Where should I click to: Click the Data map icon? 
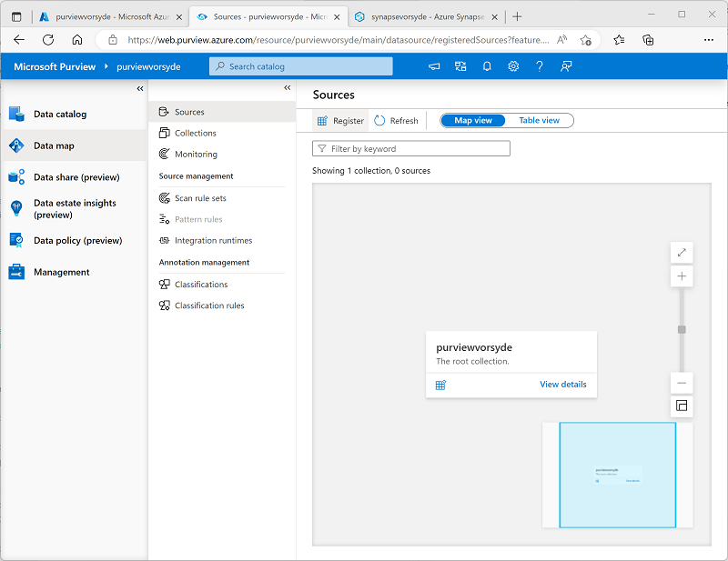coord(16,145)
